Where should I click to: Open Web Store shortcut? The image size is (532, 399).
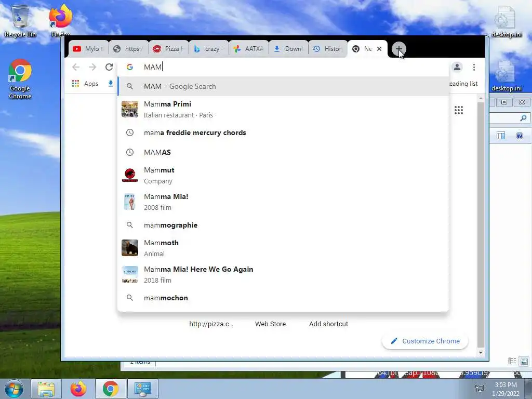[x=270, y=324]
